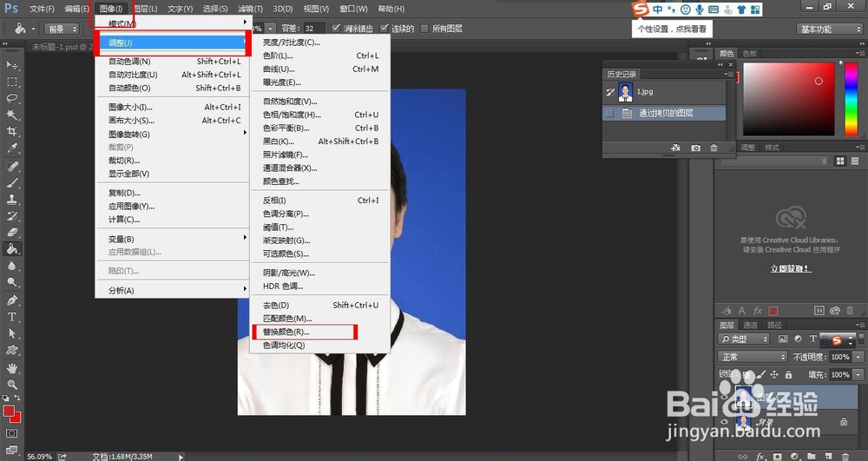Click the 立即获取! link

(791, 269)
